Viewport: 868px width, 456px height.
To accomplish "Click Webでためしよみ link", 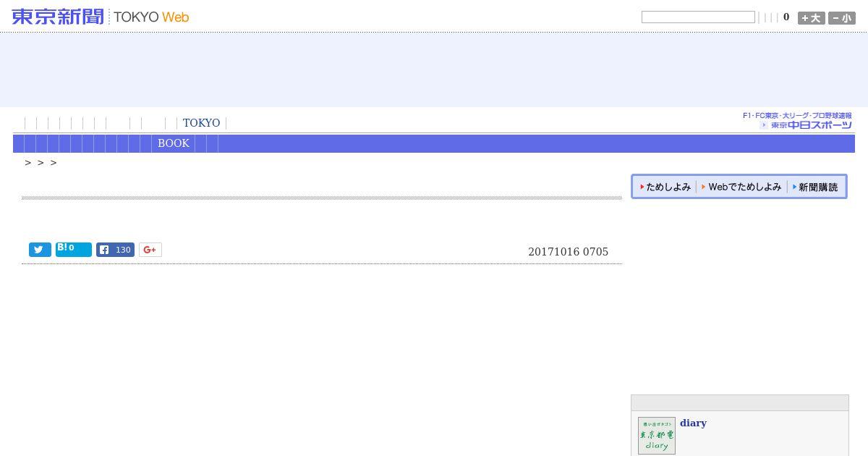I will point(741,187).
